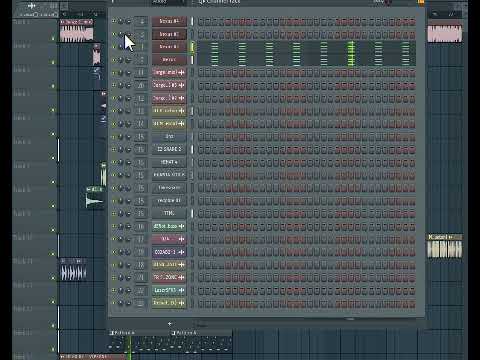Toggle first step of TTHL channel
Screen dimensions: 480x360
click(201, 213)
